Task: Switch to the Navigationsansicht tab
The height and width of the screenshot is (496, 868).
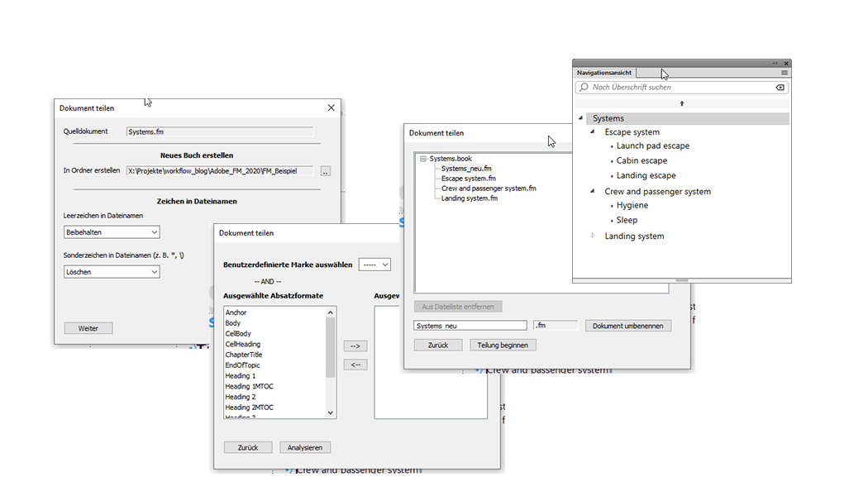Action: click(603, 73)
